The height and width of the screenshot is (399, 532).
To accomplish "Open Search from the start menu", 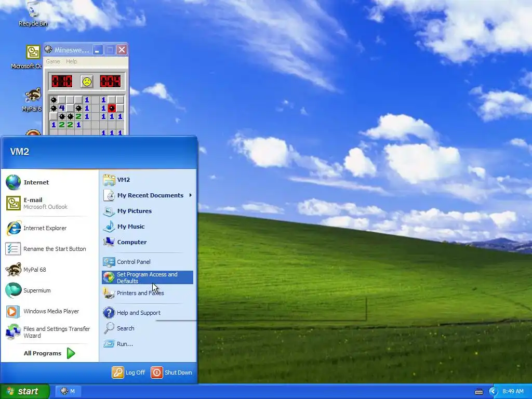I will pos(148,328).
